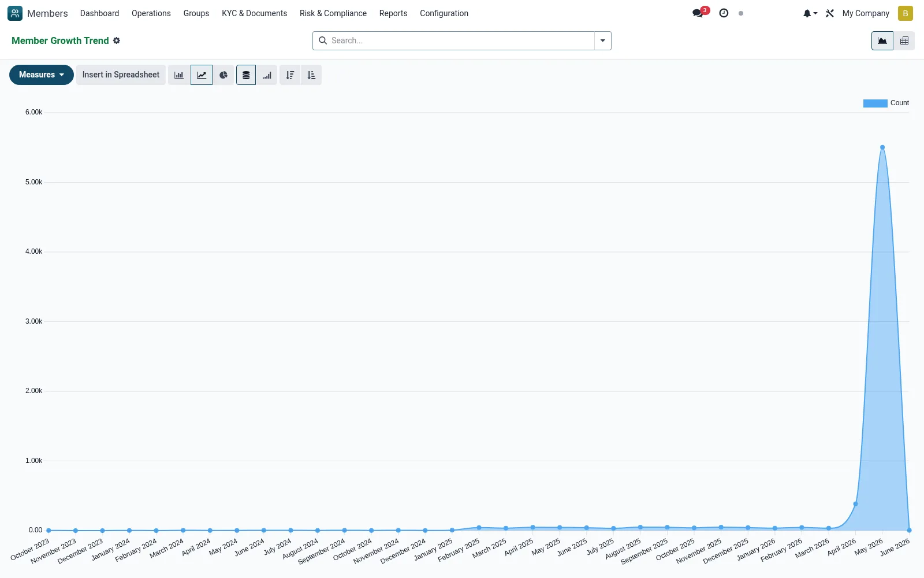Toggle the stacked chart option

pos(246,75)
